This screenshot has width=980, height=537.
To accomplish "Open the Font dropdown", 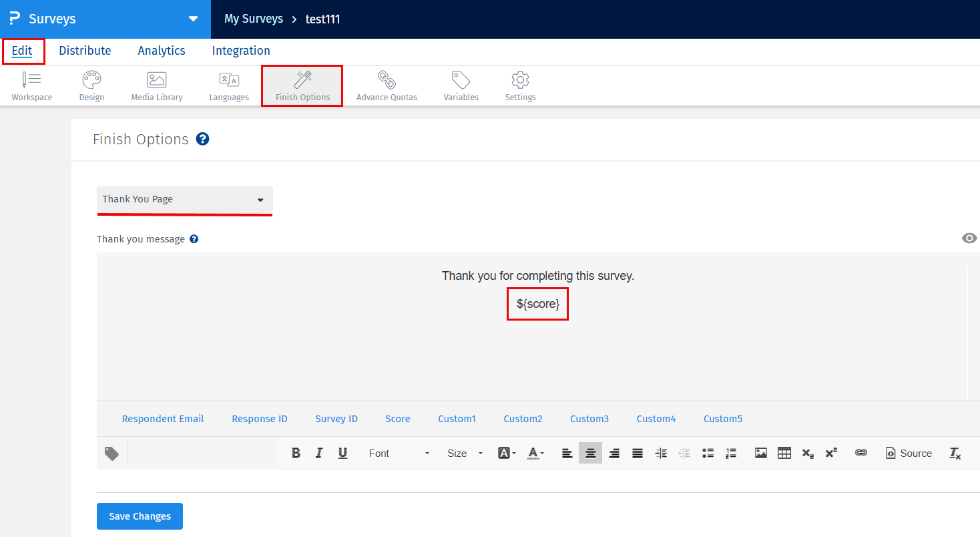I will [399, 453].
